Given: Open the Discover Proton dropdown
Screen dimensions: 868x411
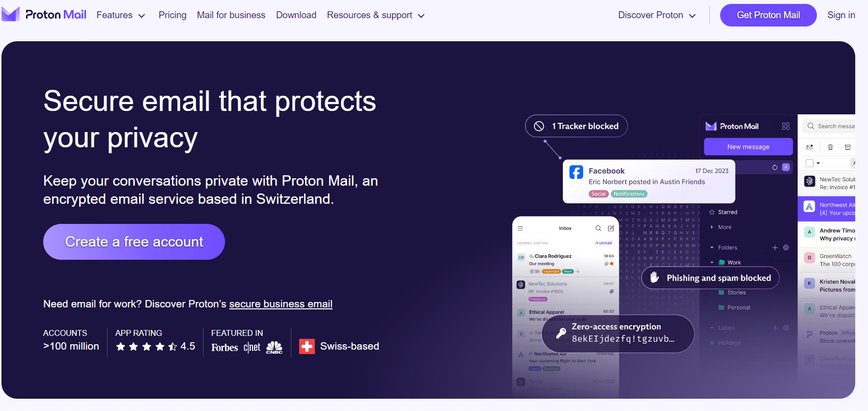Looking at the screenshot, I should (x=657, y=15).
